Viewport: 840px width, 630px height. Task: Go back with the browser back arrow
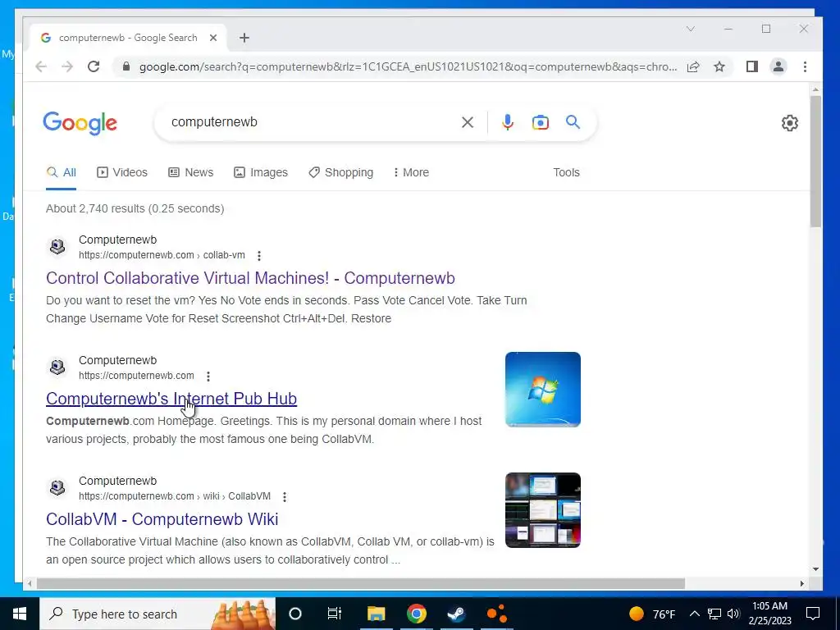[x=41, y=66]
